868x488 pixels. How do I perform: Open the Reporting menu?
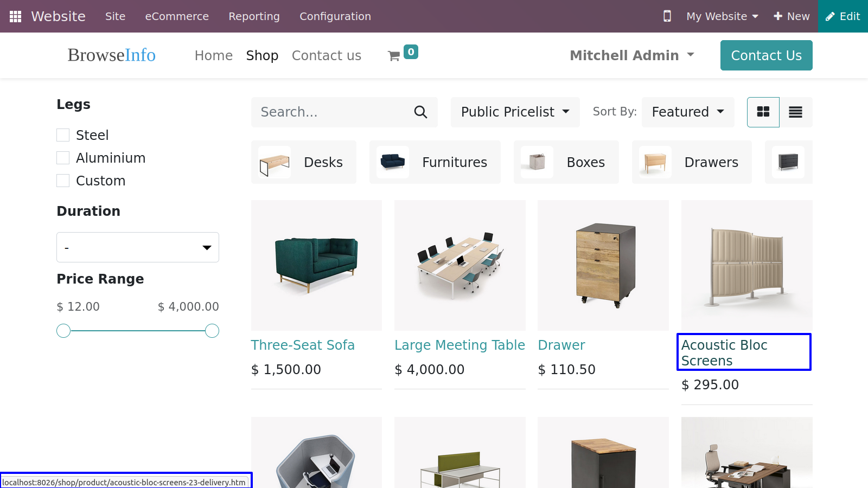[x=254, y=16]
